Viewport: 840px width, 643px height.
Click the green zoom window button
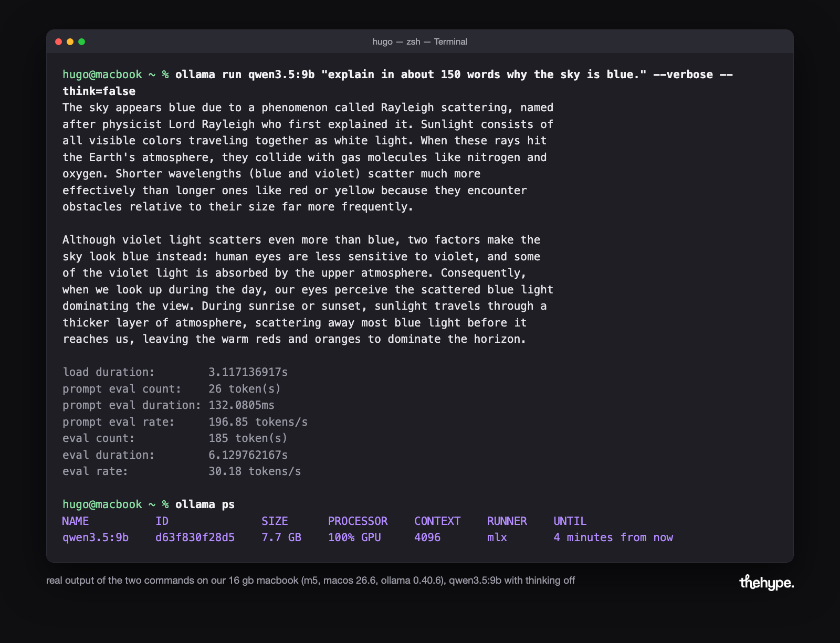pyautogui.click(x=81, y=42)
